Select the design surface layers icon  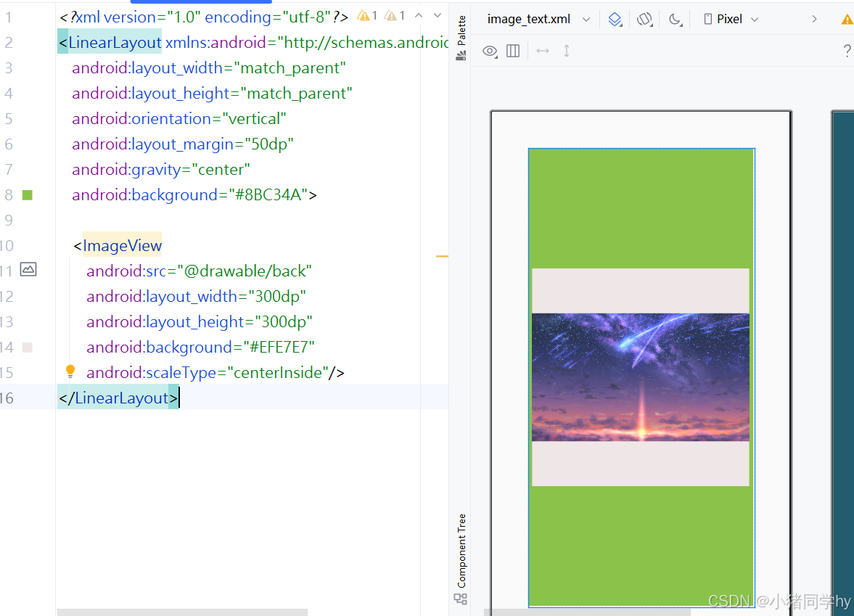[x=615, y=19]
